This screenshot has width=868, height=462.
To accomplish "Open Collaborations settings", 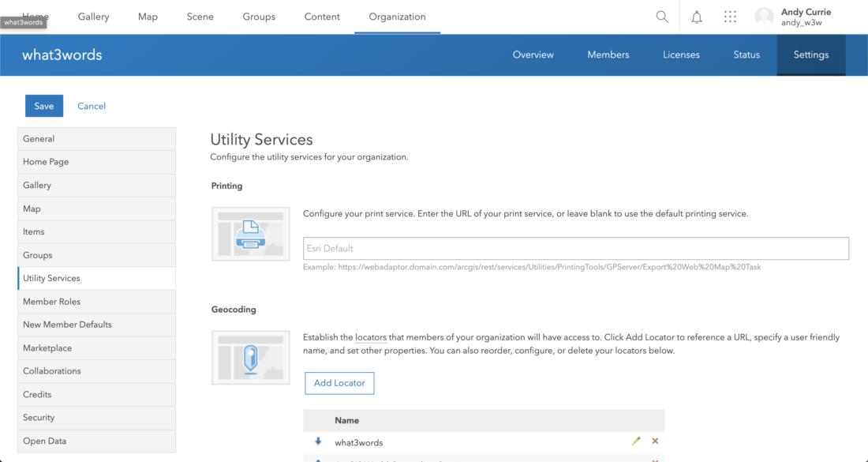I will coord(97,371).
